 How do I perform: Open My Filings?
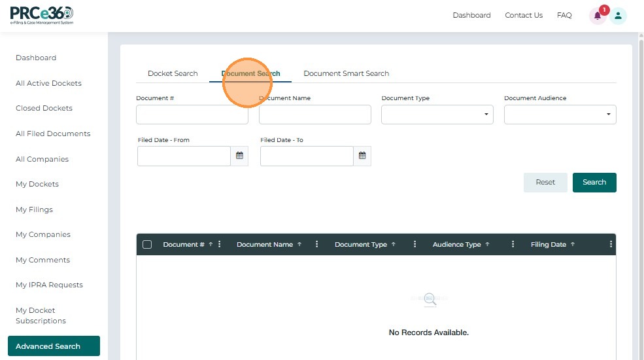tap(34, 209)
